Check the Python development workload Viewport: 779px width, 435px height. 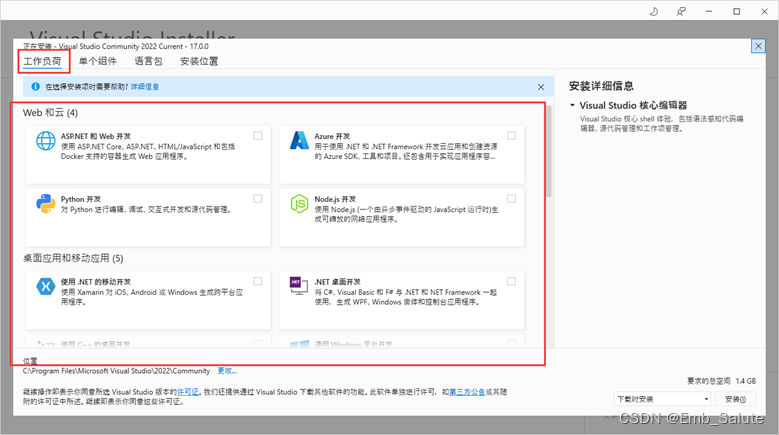tap(258, 199)
